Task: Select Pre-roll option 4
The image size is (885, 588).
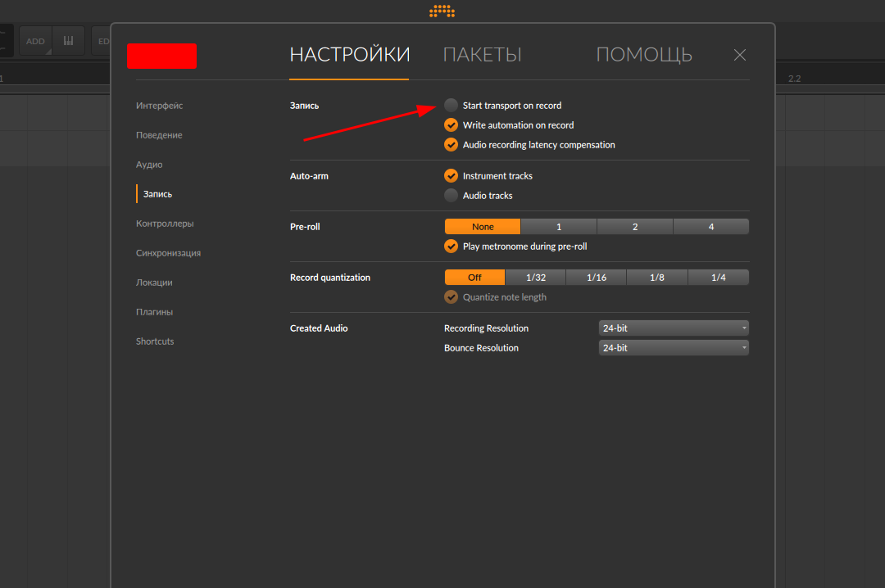Action: [710, 227]
